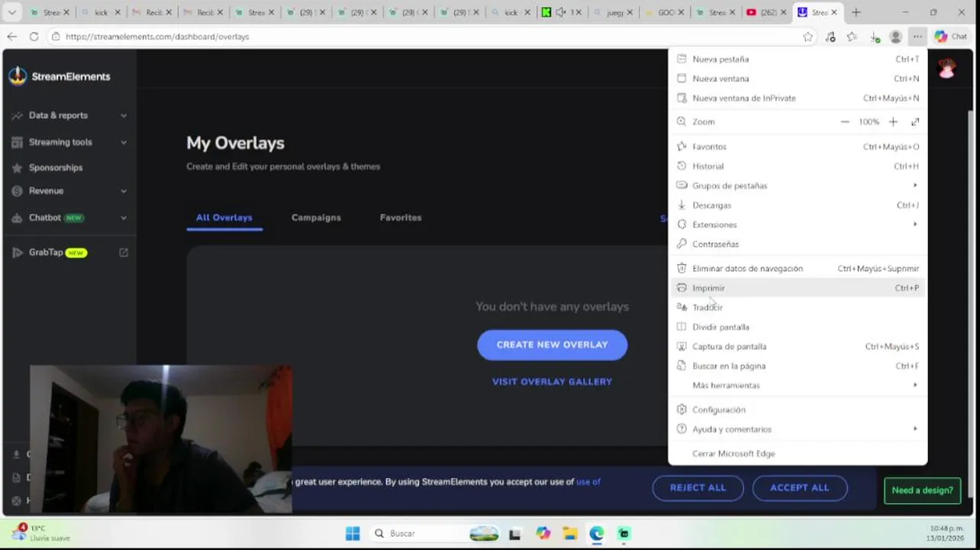Open Historial from the menu
Image resolution: width=980 pixels, height=550 pixels.
798,166
